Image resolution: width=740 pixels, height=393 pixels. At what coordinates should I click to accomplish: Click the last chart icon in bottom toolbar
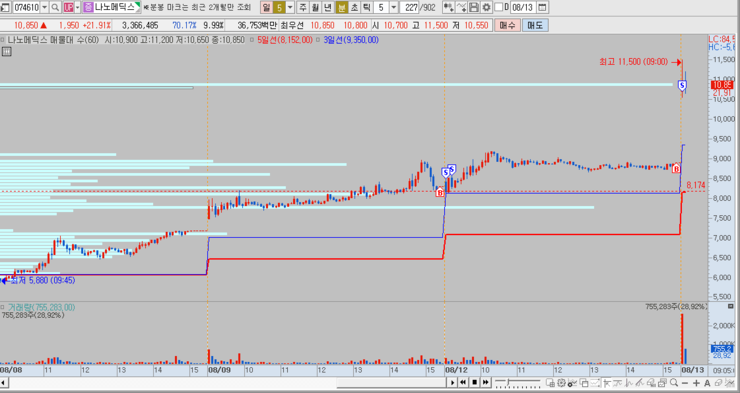[x=730, y=383]
